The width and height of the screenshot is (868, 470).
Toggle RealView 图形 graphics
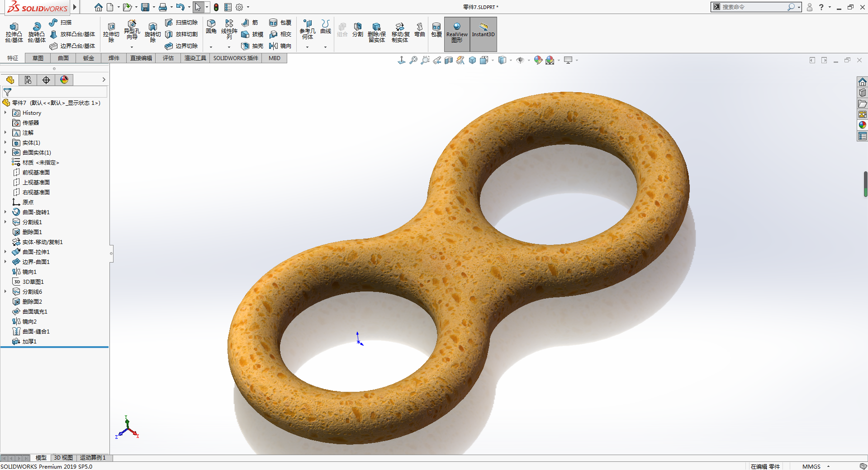(457, 34)
